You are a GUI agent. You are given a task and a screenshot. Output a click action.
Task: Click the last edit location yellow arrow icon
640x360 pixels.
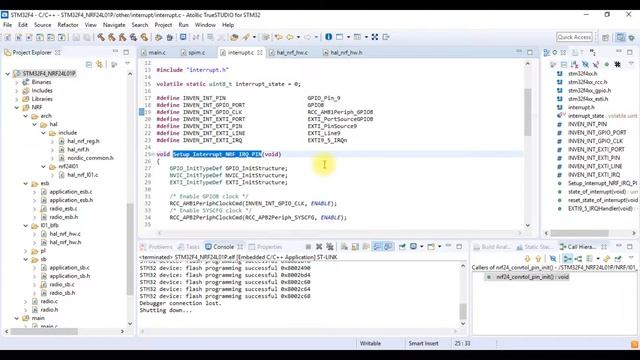tap(279, 37)
